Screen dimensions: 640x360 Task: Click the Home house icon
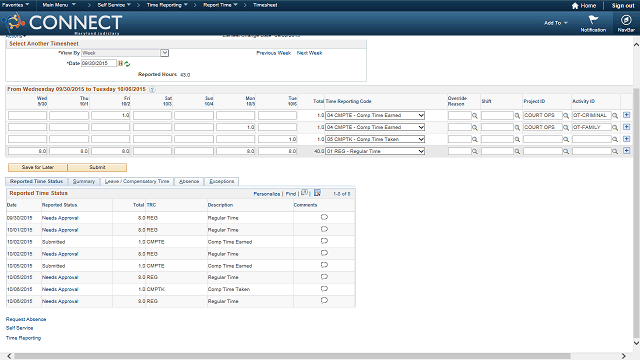click(575, 6)
